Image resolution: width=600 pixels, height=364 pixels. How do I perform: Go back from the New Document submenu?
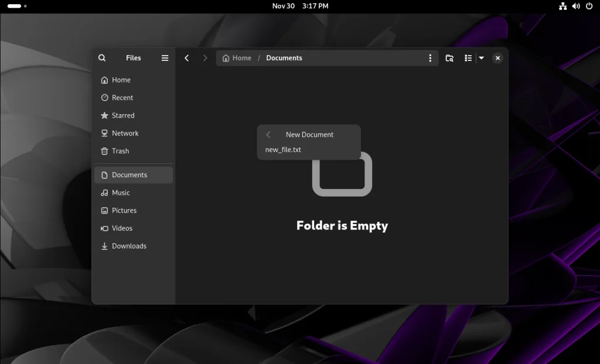tap(268, 135)
